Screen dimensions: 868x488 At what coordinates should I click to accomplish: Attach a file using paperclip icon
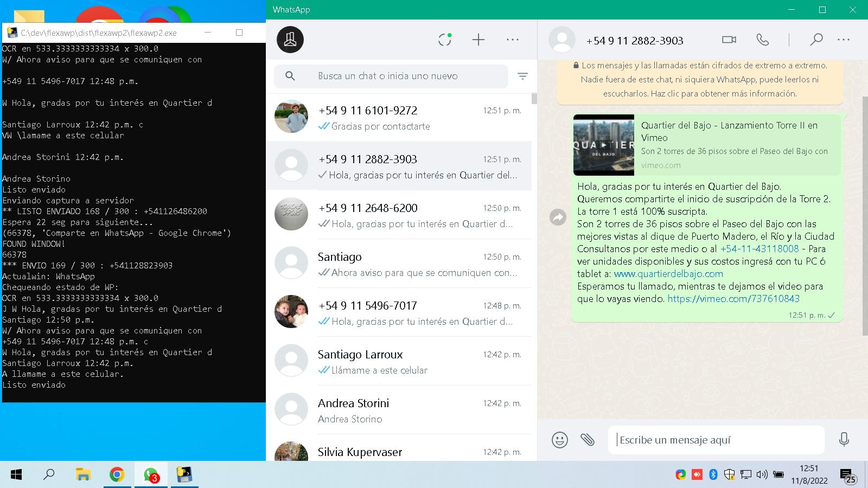coord(588,439)
